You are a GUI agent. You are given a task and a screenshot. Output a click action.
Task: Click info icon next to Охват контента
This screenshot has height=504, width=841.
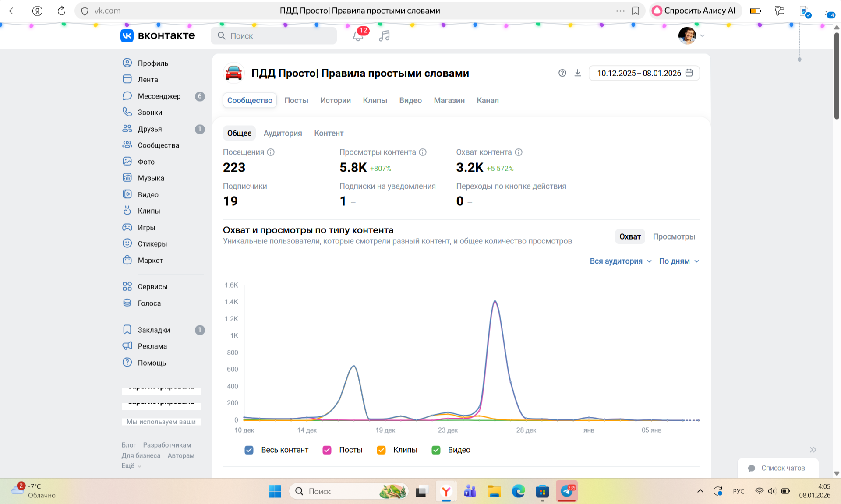pyautogui.click(x=519, y=152)
